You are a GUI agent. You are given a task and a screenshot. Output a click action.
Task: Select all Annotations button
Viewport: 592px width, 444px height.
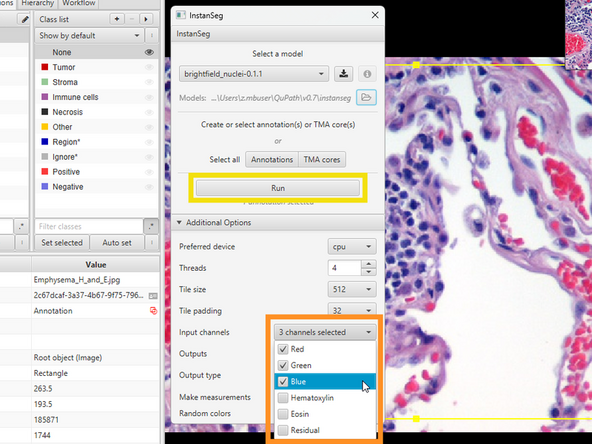pos(272,159)
